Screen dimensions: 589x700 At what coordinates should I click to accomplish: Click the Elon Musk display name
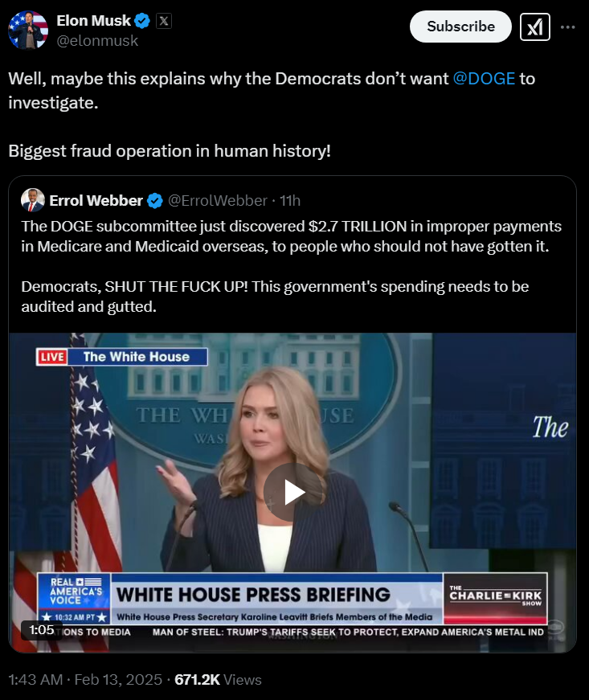pyautogui.click(x=94, y=21)
